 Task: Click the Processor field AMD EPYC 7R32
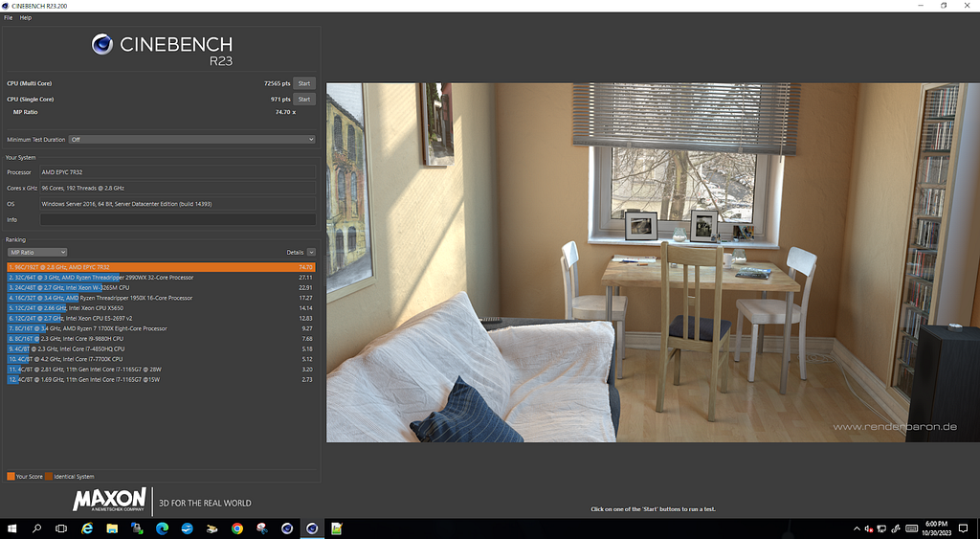coord(178,172)
